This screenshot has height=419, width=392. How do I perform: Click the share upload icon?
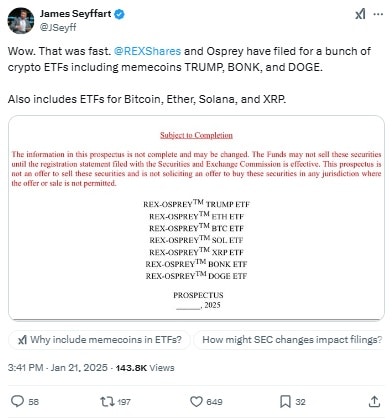tap(374, 401)
